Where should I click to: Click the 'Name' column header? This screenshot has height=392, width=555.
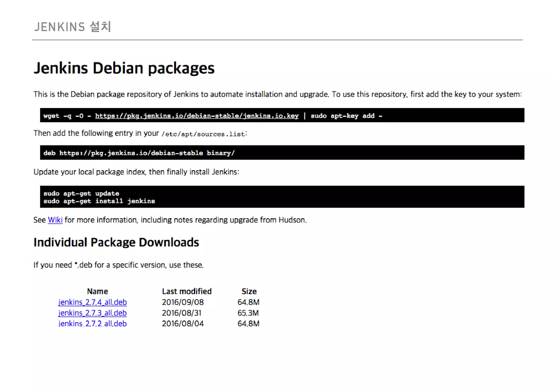pyautogui.click(x=97, y=291)
